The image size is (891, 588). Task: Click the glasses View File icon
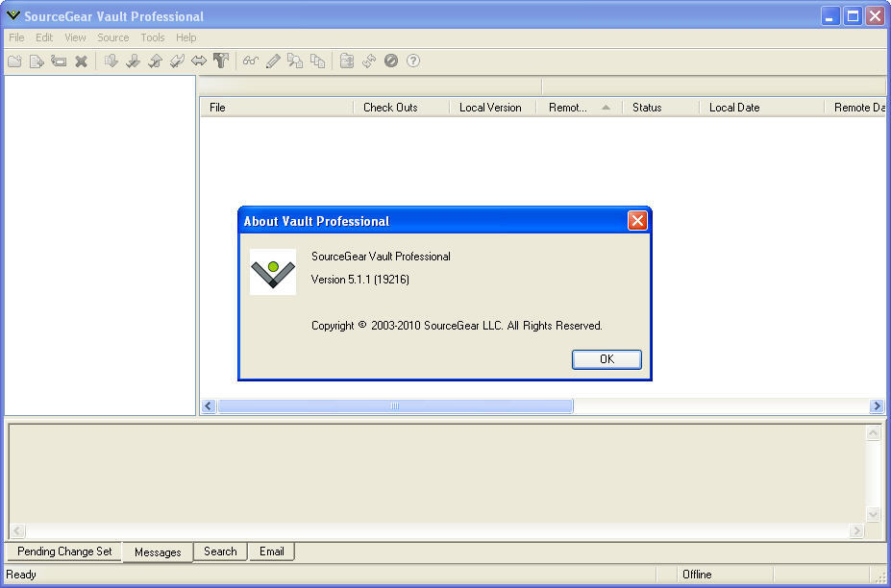251,61
